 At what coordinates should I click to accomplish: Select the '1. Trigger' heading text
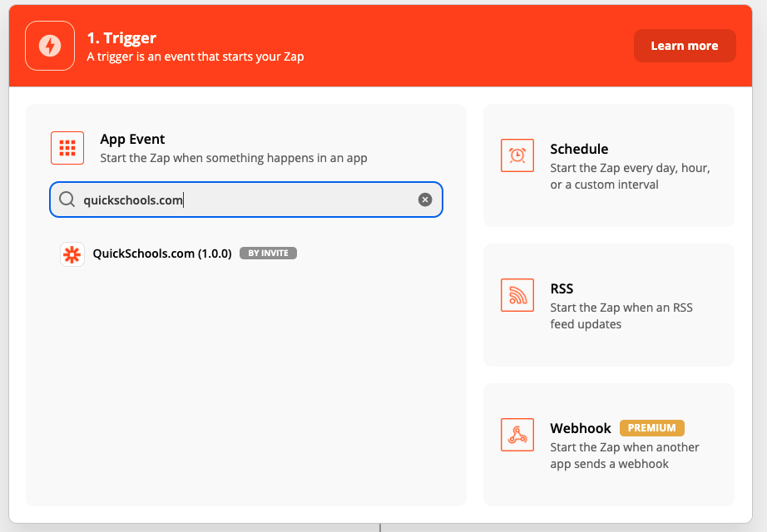point(121,37)
